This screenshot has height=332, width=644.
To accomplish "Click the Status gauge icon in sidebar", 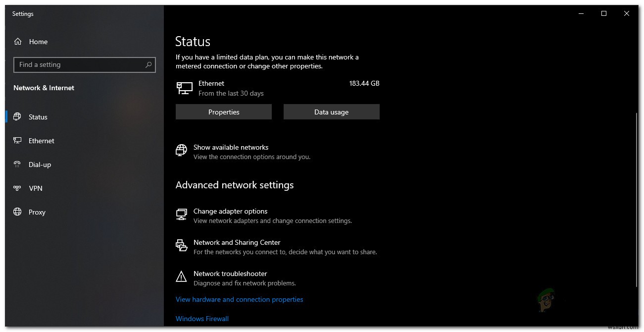I will pos(17,117).
